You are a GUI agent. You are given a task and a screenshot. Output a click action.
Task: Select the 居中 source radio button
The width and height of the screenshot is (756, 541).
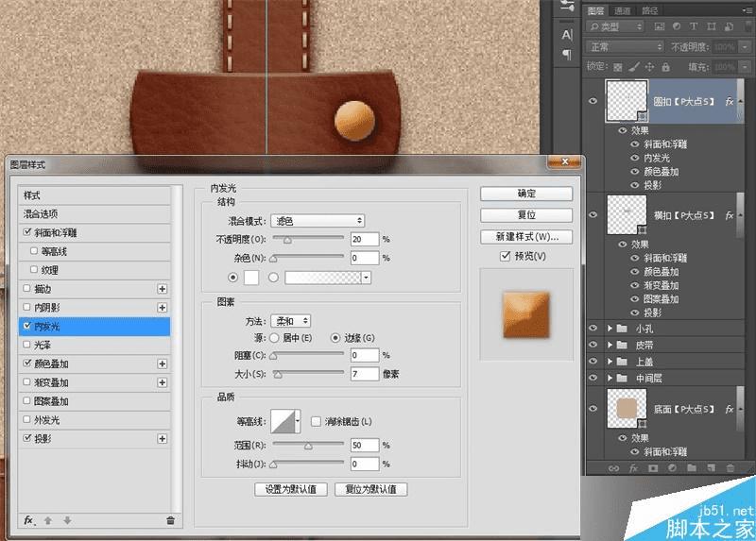[275, 337]
